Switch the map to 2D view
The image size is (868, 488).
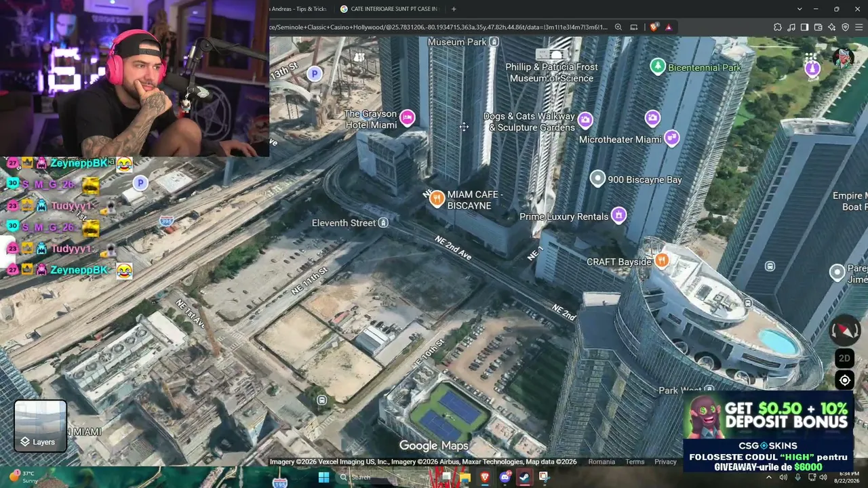845,358
